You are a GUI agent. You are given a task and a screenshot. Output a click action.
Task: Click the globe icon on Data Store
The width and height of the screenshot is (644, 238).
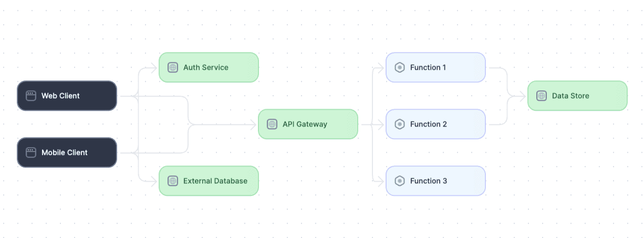542,96
